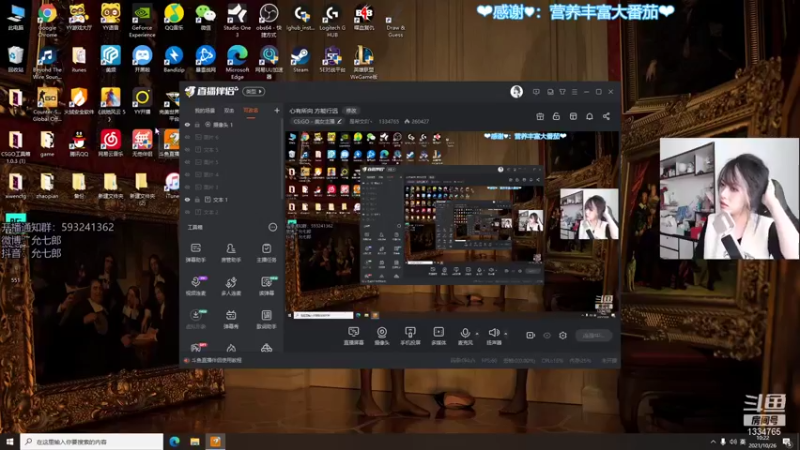The image size is (800, 450).
Task: Mute the 麦克风 microphone
Action: 465,336
